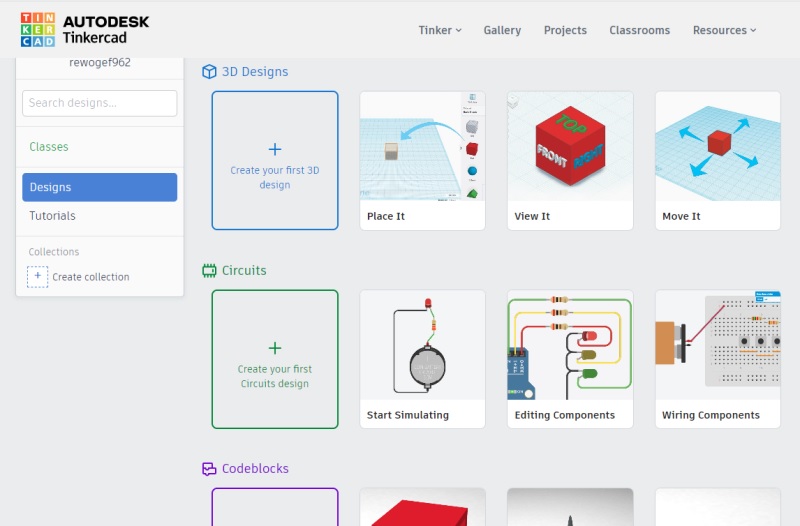Click the Editing Components card title

(565, 415)
